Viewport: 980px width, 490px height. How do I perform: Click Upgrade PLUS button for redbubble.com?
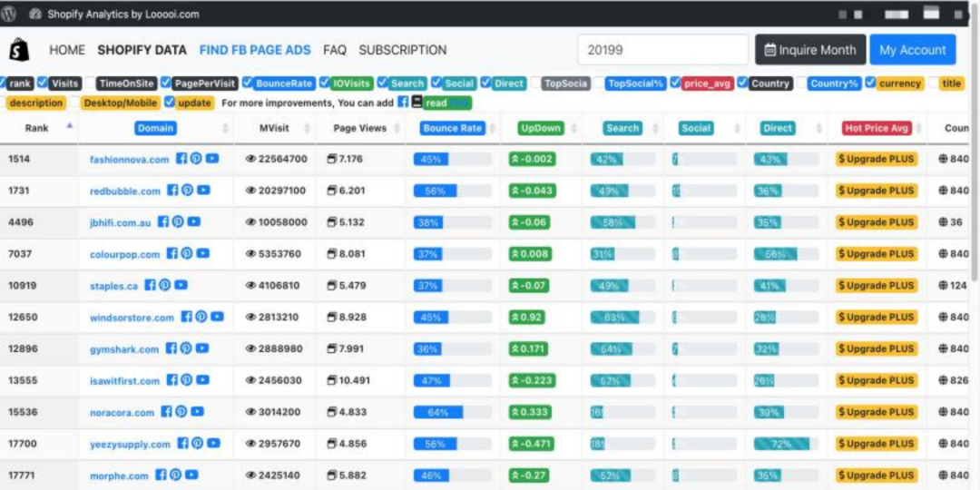tap(877, 191)
